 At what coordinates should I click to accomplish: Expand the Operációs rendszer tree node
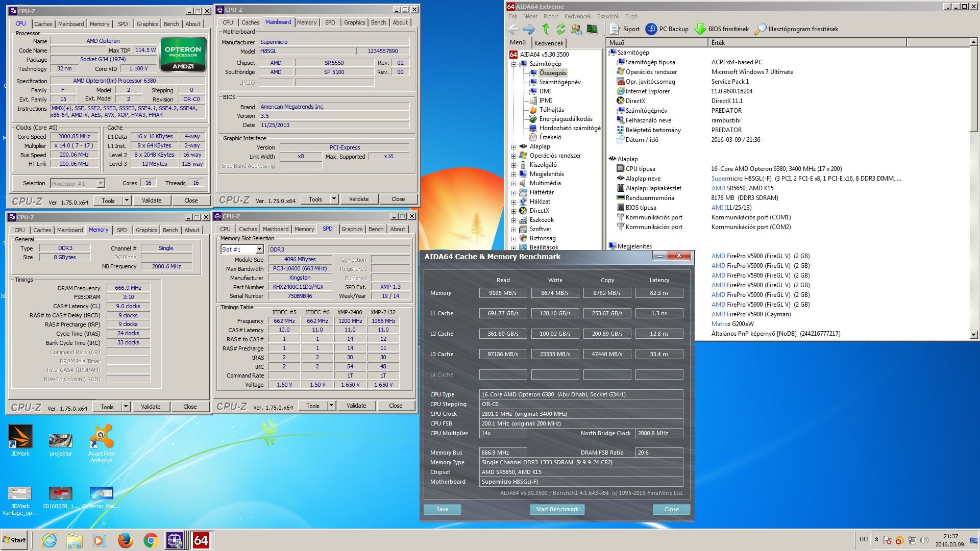[514, 156]
